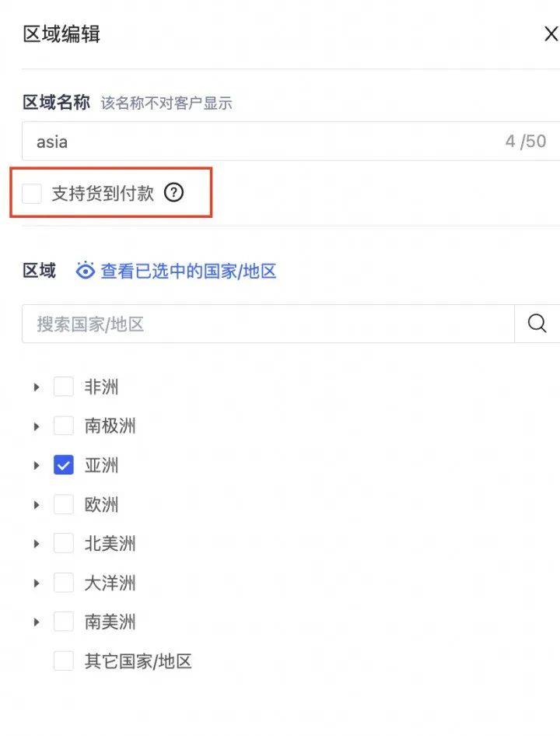This screenshot has height=736, width=560.
Task: Check the 南极洲 checkbox
Action: click(x=63, y=426)
